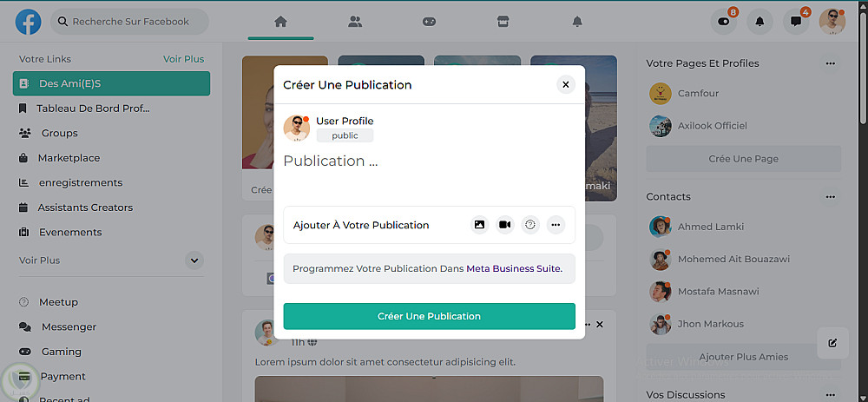Close the Créer Une Publication dialog

[566, 85]
